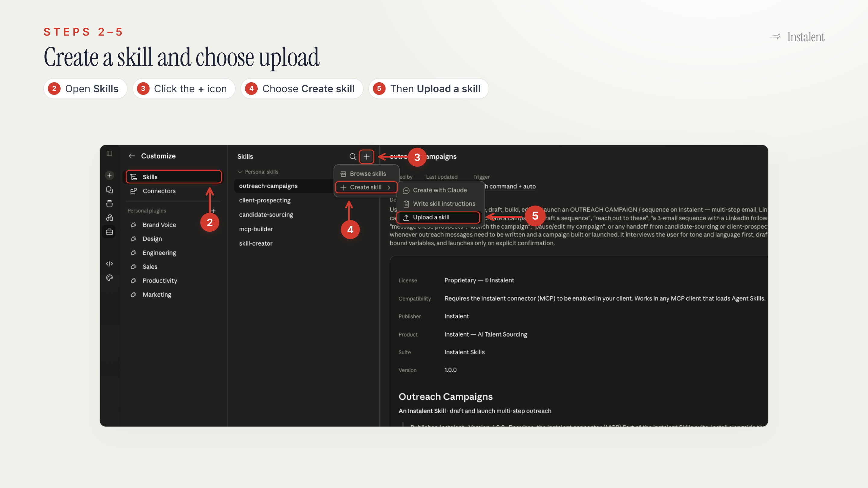Viewport: 868px width, 488px height.
Task: Select the briefcase Customize icon in left rail
Action: coord(109,232)
